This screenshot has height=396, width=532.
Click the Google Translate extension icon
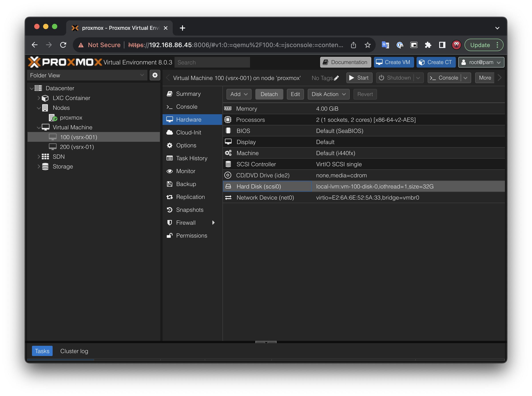click(385, 45)
